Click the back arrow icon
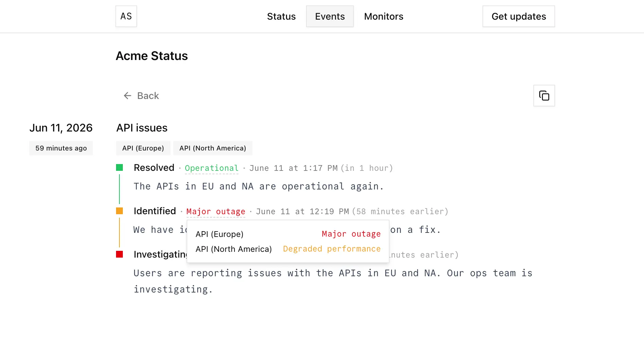The width and height of the screenshot is (644, 362). (128, 96)
